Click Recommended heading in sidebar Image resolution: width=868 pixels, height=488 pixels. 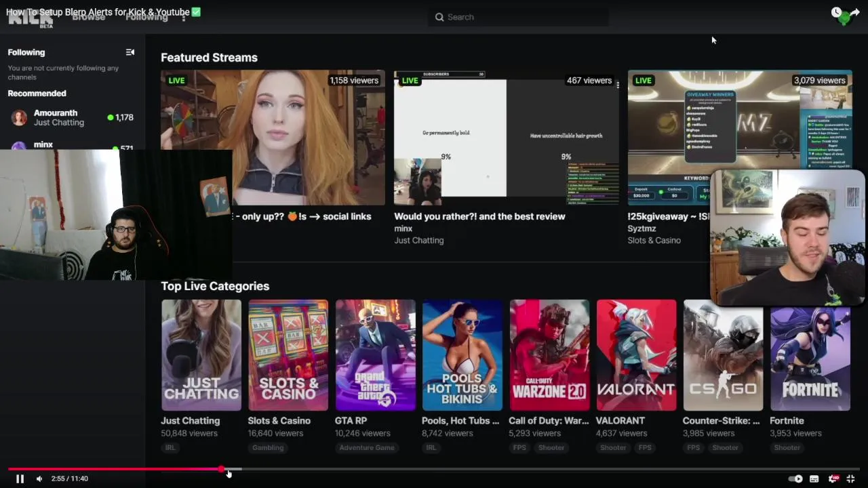37,94
